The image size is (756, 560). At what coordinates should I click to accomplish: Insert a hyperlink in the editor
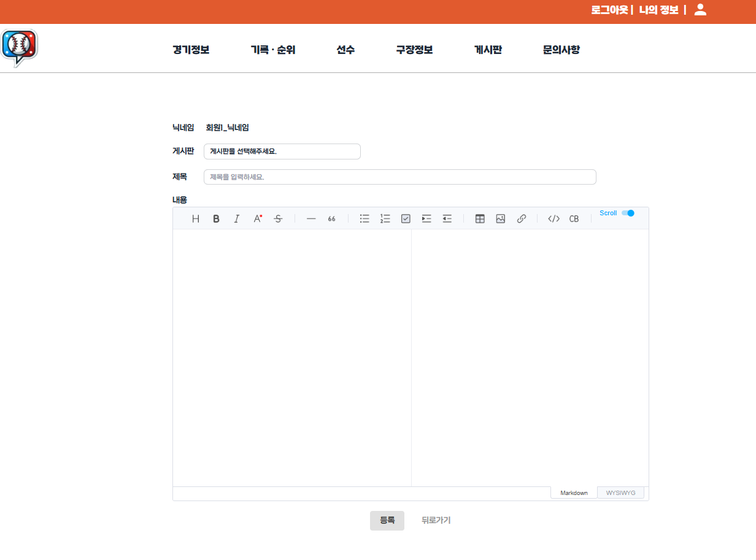[x=521, y=218]
